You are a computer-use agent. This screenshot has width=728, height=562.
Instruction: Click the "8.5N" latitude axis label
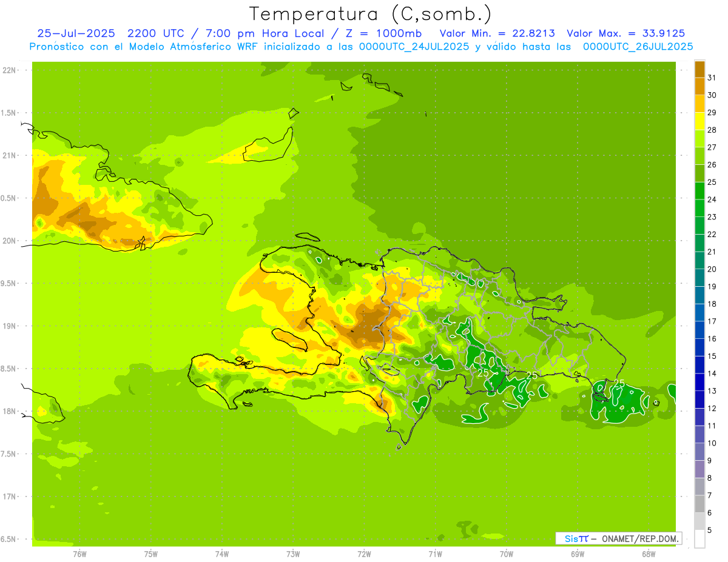pyautogui.click(x=9, y=369)
